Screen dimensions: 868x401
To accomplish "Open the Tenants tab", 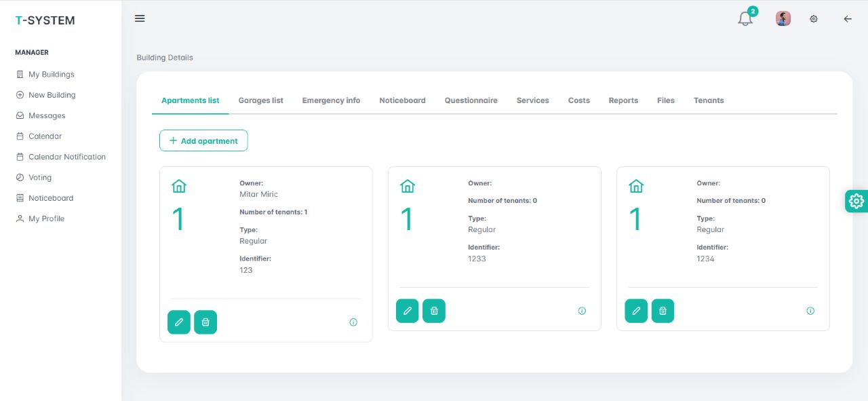I will 709,100.
